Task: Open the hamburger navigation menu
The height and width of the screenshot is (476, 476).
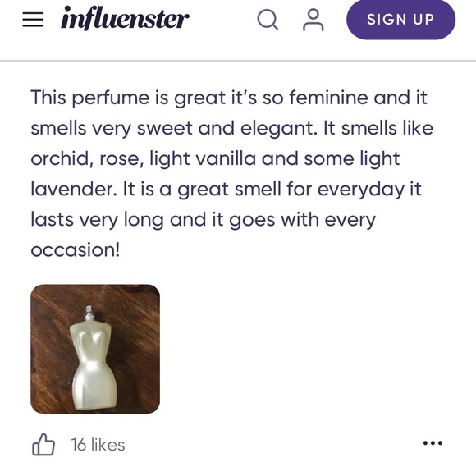Action: pyautogui.click(x=33, y=20)
